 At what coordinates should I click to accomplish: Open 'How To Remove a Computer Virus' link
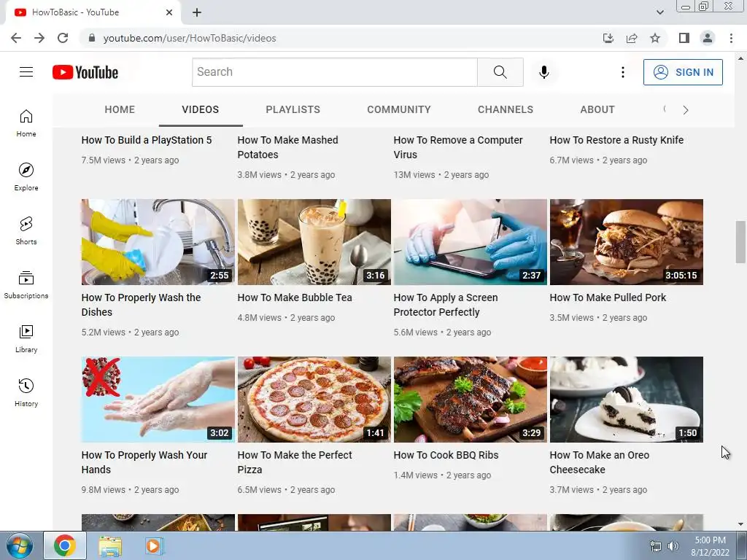pyautogui.click(x=458, y=147)
